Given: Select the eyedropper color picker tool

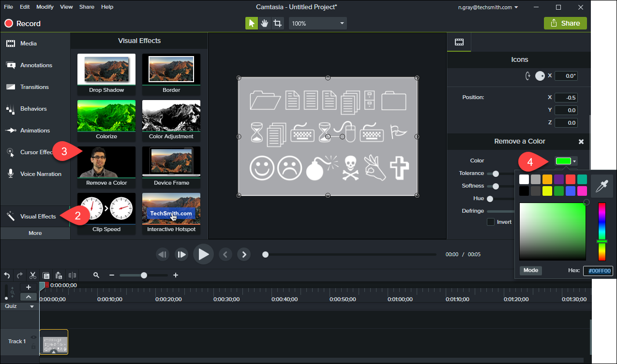Looking at the screenshot, I should (x=602, y=186).
